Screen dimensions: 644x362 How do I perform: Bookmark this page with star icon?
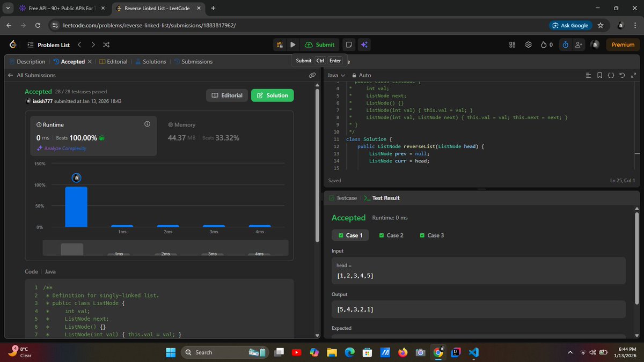(601, 25)
